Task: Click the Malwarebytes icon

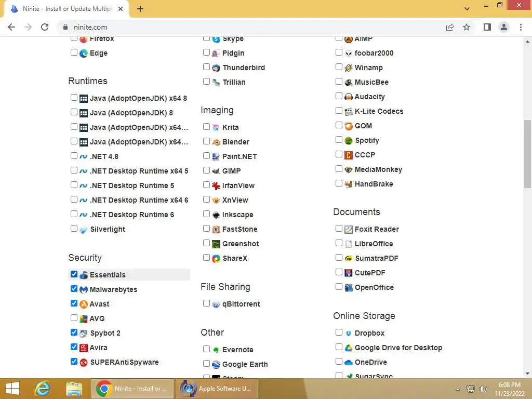Action: click(84, 290)
